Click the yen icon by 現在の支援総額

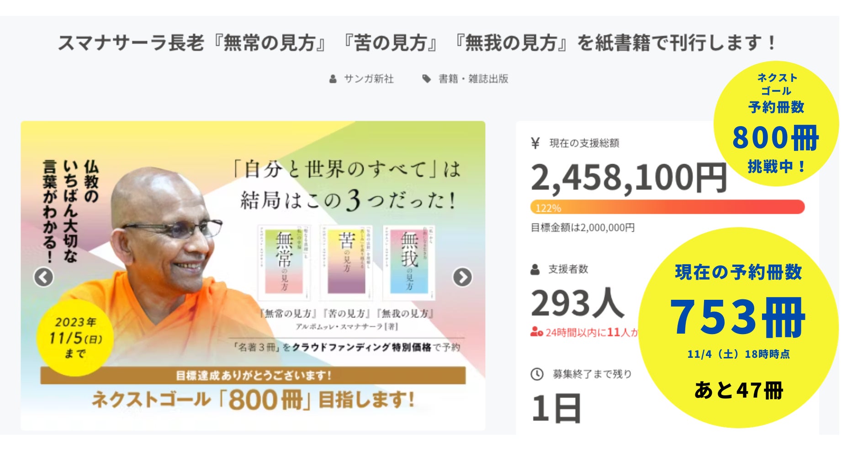pyautogui.click(x=535, y=143)
